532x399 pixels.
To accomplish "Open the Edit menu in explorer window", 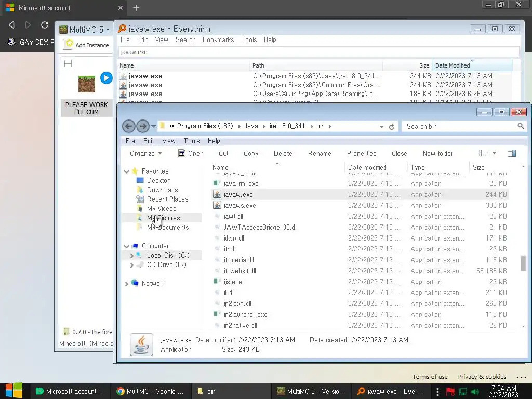I will click(x=148, y=141).
